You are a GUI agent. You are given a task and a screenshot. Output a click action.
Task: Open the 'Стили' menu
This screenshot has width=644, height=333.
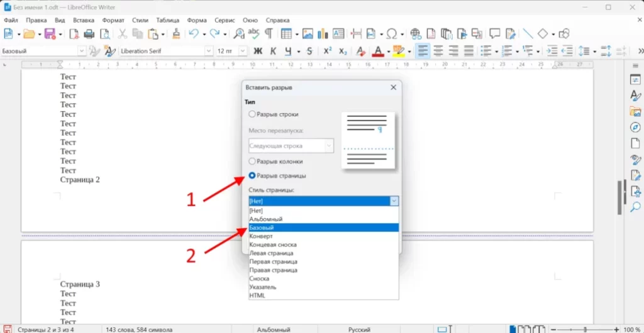(x=140, y=20)
